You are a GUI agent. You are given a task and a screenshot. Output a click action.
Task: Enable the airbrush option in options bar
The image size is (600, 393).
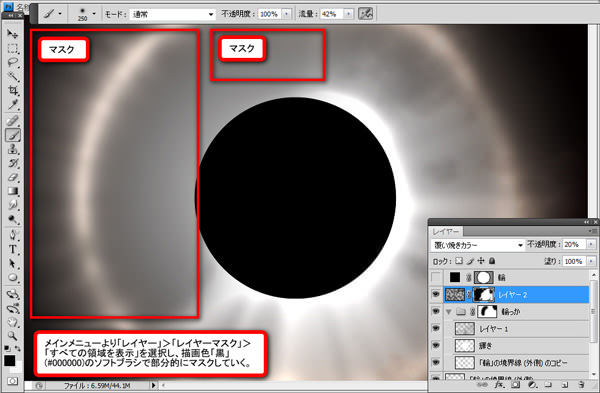pyautogui.click(x=365, y=14)
